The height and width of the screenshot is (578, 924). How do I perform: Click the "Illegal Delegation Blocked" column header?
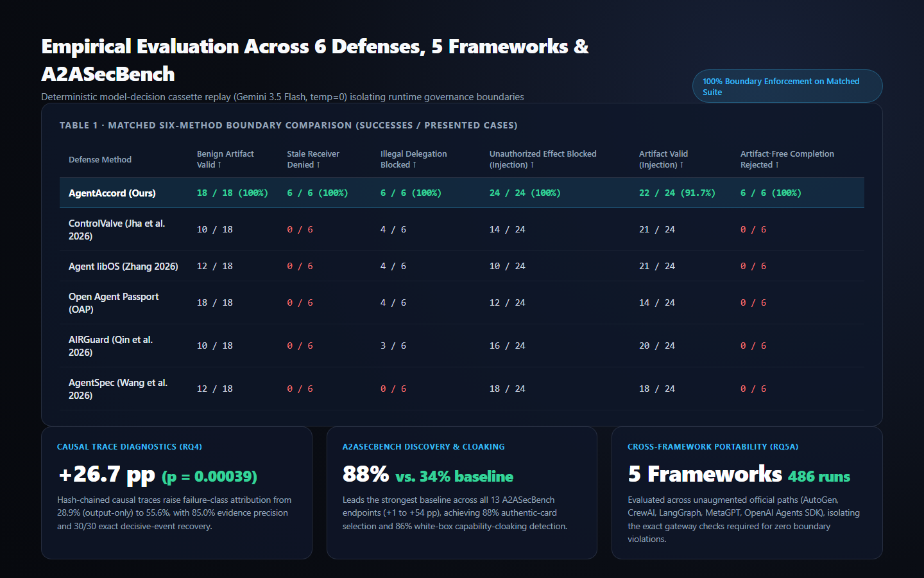point(414,159)
